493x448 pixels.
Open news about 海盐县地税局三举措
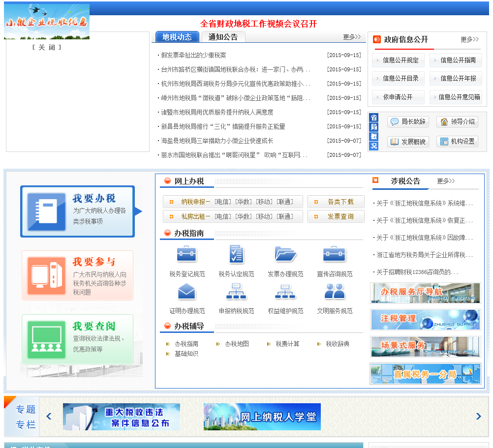pos(217,141)
